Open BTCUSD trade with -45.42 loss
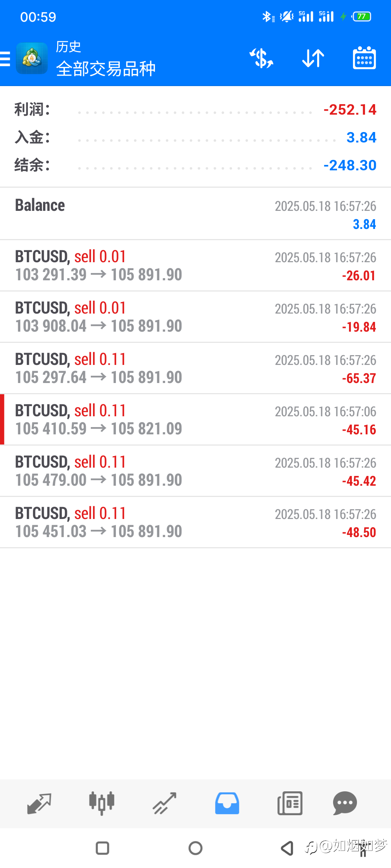 pos(195,471)
